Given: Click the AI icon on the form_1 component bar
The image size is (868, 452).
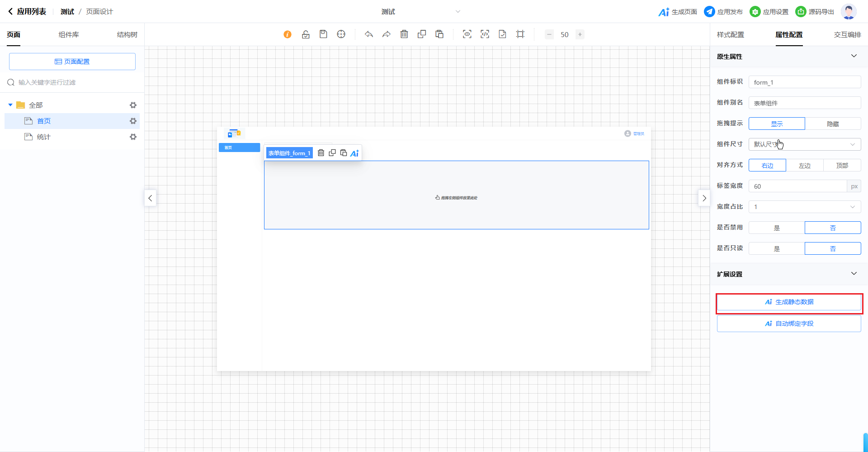Looking at the screenshot, I should coord(355,153).
